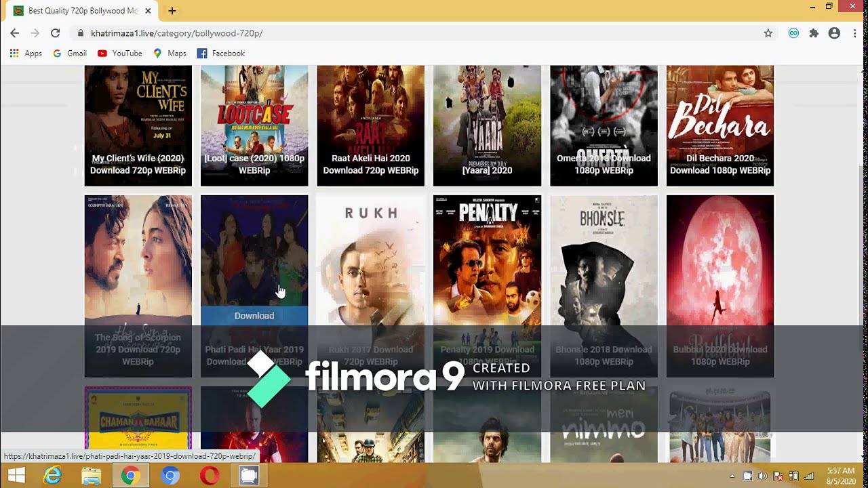Open the Rukh 2017 movie poster

pyautogui.click(x=371, y=286)
